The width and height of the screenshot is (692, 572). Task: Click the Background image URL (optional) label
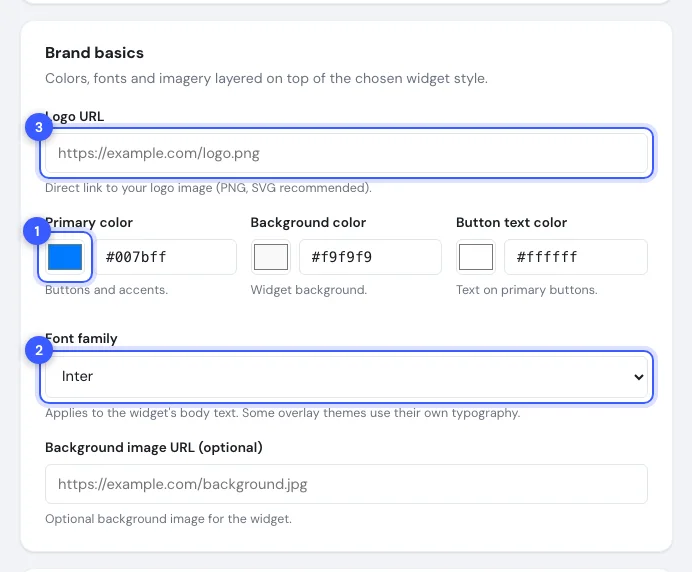pyautogui.click(x=154, y=448)
